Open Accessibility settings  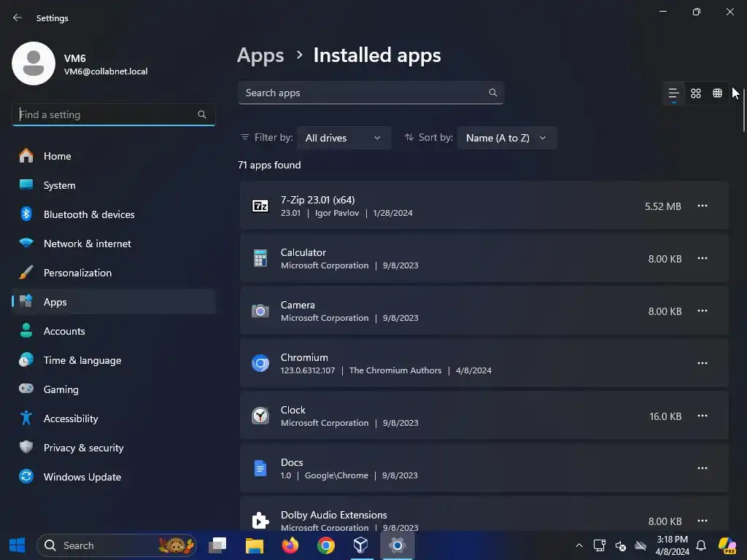(114, 419)
